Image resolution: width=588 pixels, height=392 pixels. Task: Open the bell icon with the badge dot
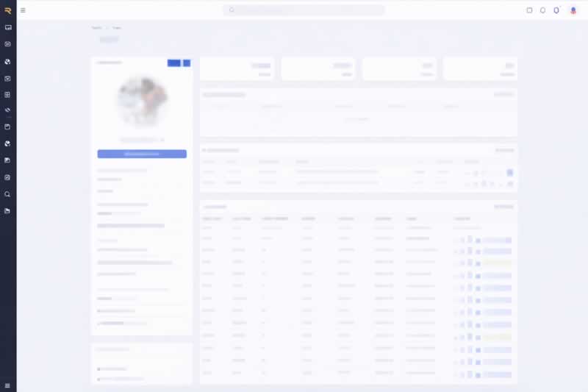pyautogui.click(x=556, y=10)
